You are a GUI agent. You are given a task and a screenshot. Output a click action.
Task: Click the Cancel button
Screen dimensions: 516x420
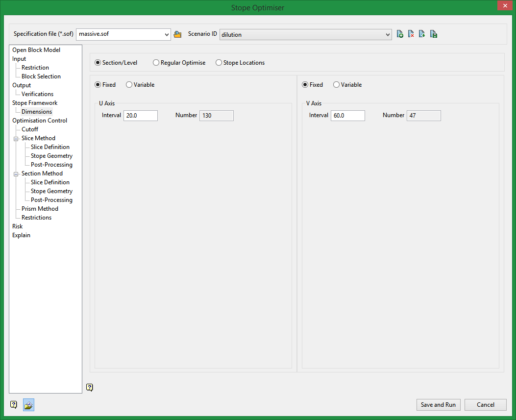[485, 405]
